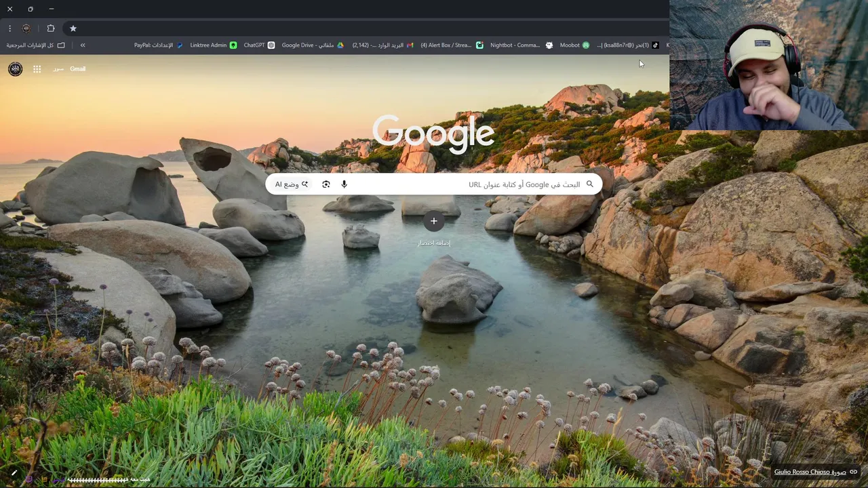Open the Gmail link on new tab page
Screen dimensions: 868x488
[x=77, y=69]
